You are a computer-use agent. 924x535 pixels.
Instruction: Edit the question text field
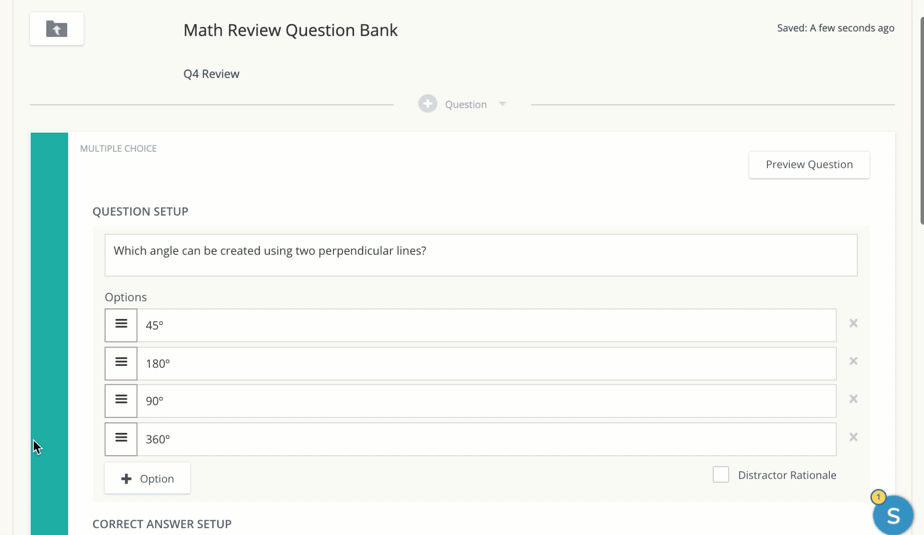pyautogui.click(x=480, y=255)
